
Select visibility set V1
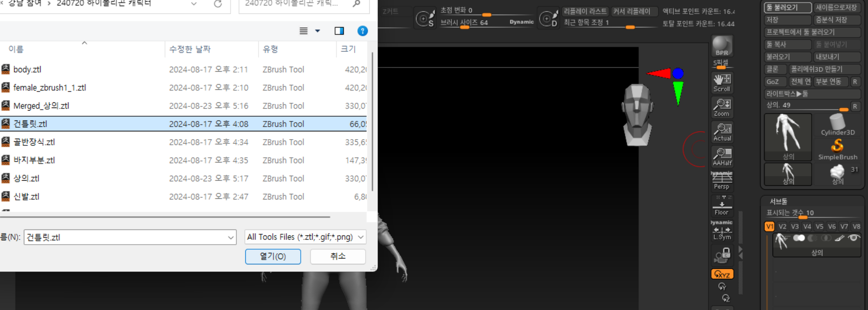pos(769,226)
